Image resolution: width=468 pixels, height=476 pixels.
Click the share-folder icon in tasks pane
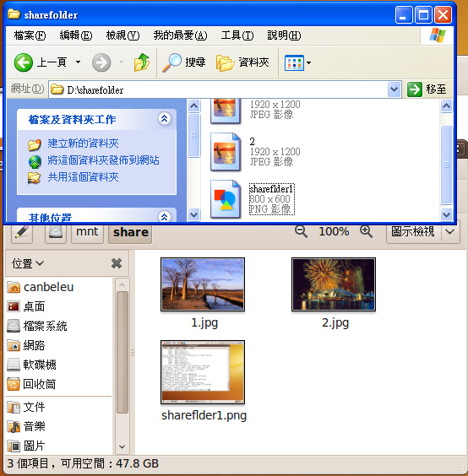pyautogui.click(x=34, y=177)
